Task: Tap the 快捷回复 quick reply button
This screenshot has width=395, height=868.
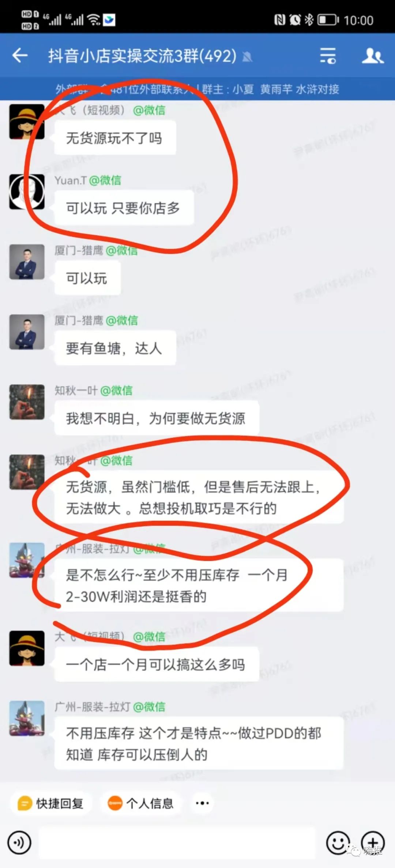Action: 51,803
